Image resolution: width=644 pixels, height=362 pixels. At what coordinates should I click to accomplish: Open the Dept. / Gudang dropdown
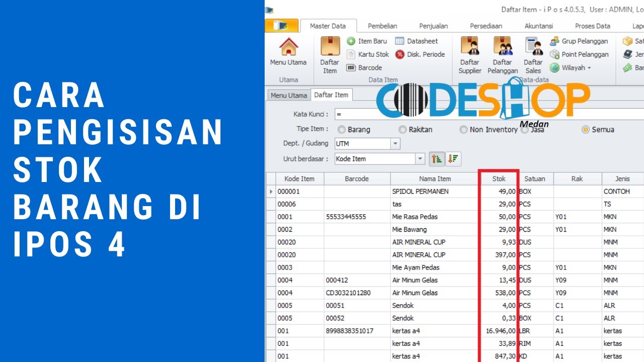[x=395, y=144]
